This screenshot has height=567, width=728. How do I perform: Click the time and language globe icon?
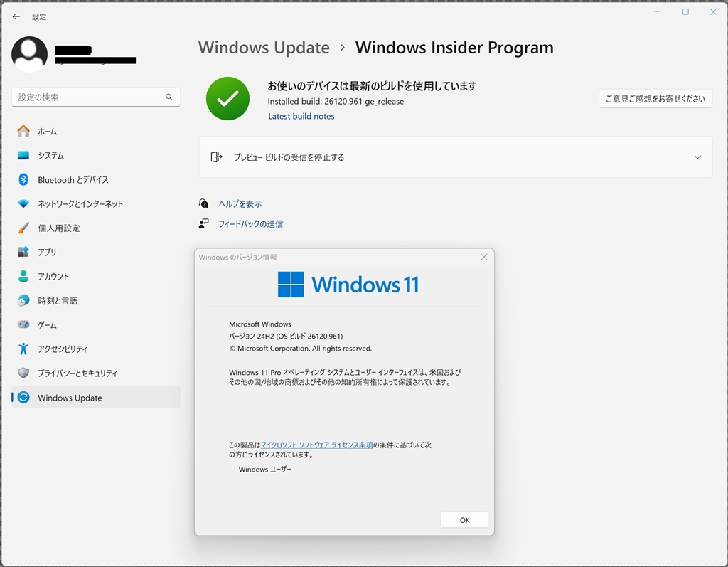(23, 300)
